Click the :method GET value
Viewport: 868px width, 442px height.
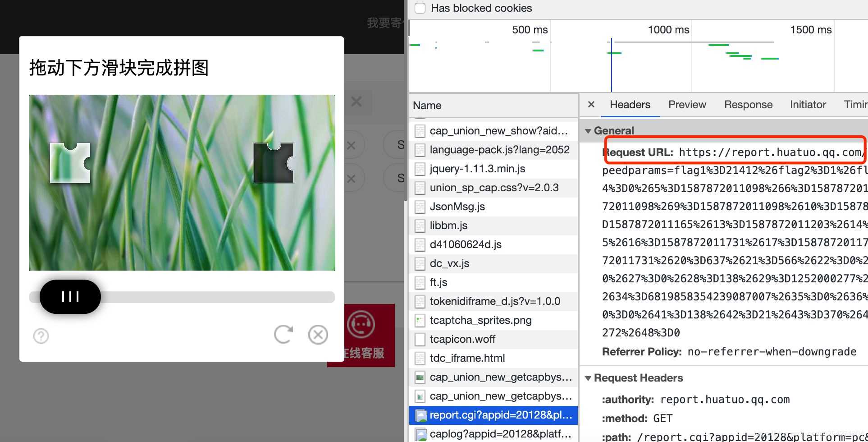pos(663,419)
